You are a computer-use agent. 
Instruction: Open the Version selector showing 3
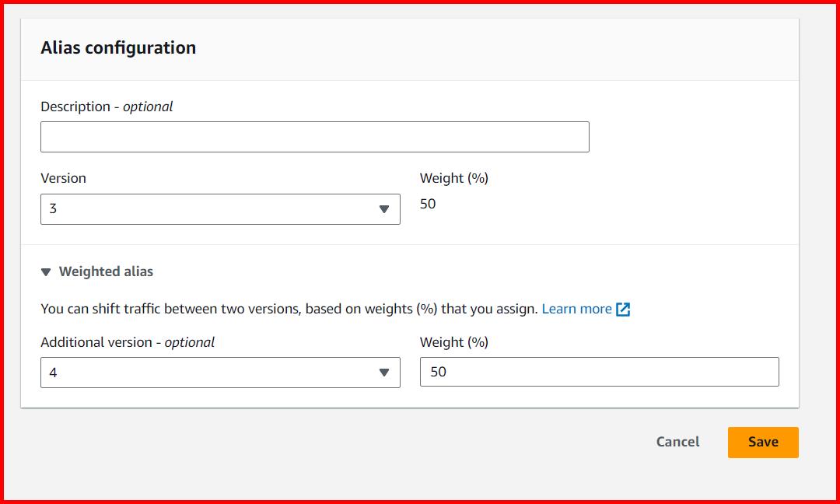click(220, 208)
